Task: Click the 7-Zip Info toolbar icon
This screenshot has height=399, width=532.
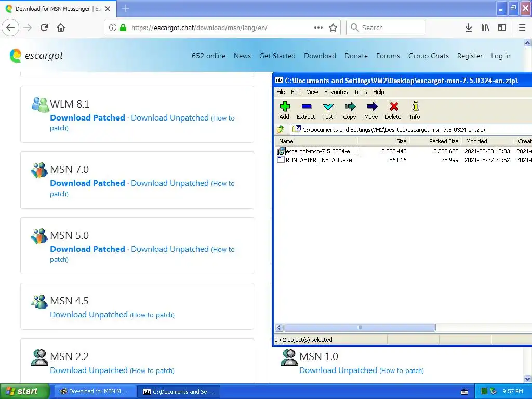Action: (415, 107)
